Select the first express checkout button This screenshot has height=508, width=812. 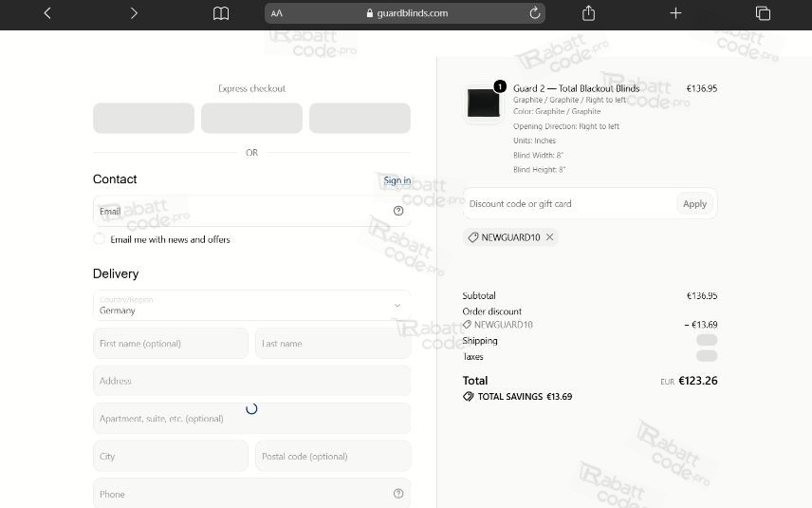(143, 118)
